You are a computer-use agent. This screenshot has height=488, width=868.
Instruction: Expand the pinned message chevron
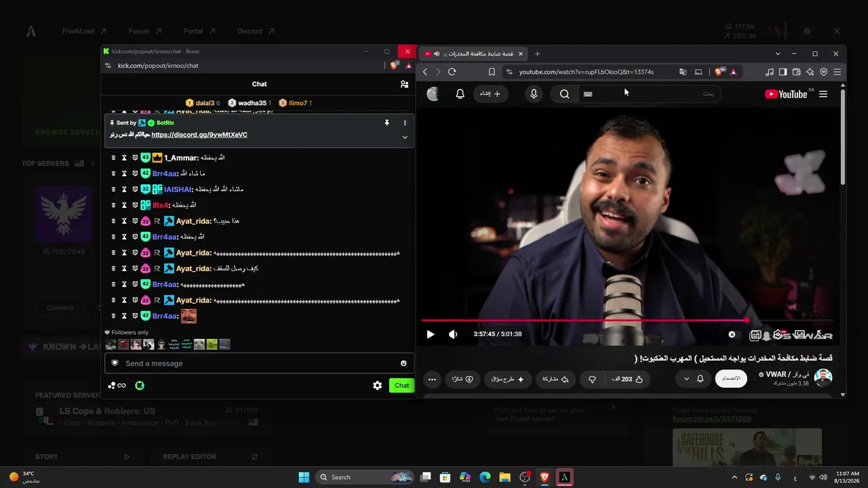tap(405, 137)
